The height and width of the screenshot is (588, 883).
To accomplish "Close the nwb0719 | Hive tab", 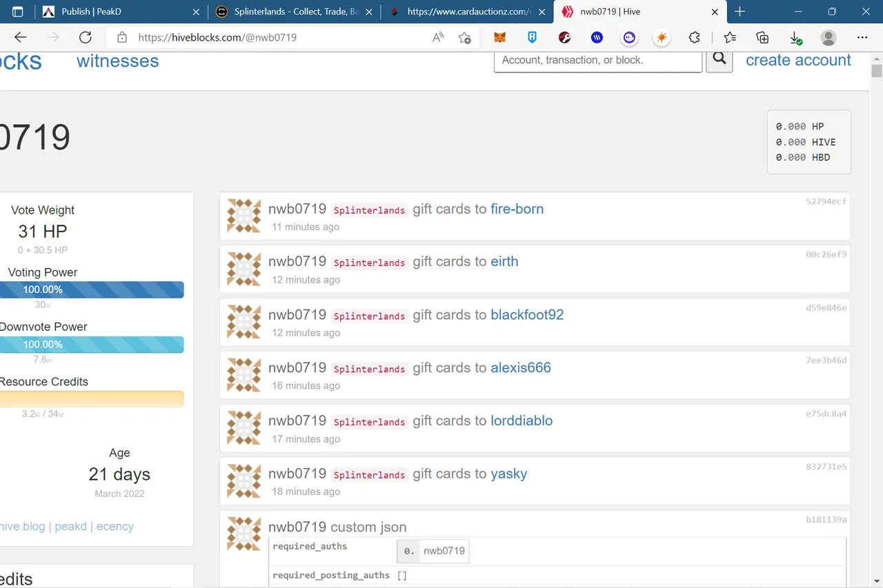I will tap(715, 12).
